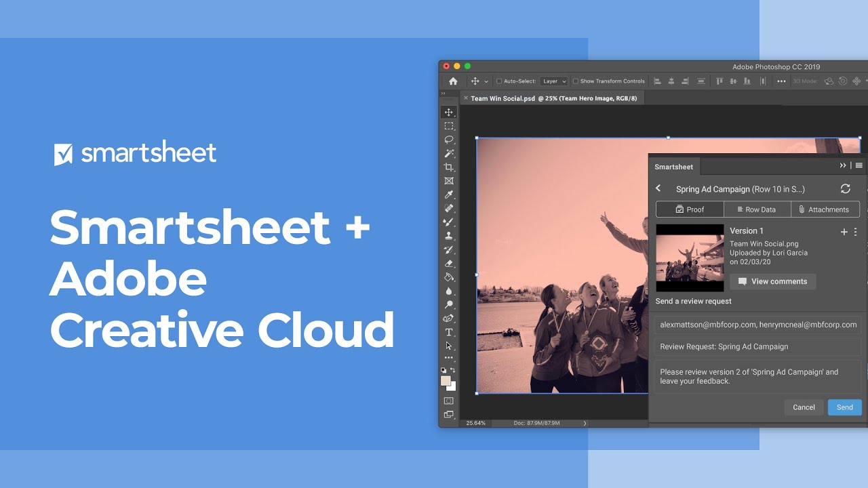Select the Team Win Social.psd document tab
868x488 pixels.
point(553,98)
